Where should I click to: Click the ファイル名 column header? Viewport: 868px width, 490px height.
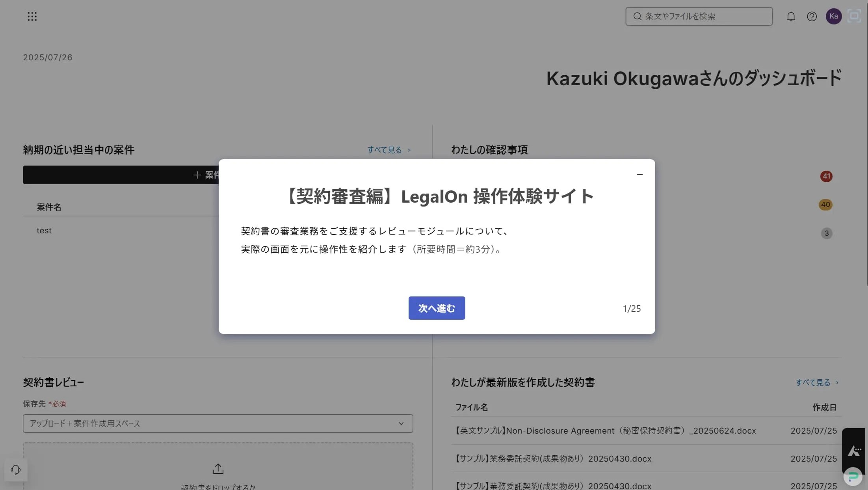pyautogui.click(x=471, y=407)
